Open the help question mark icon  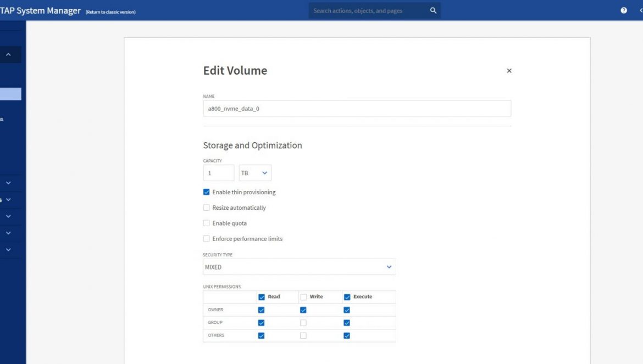(x=624, y=10)
